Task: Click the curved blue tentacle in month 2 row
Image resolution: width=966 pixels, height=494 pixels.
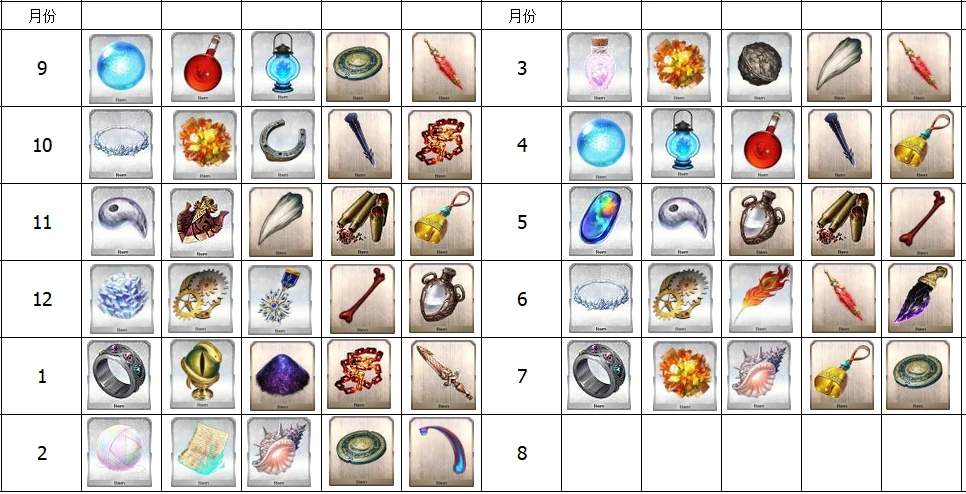Action: pos(441,453)
